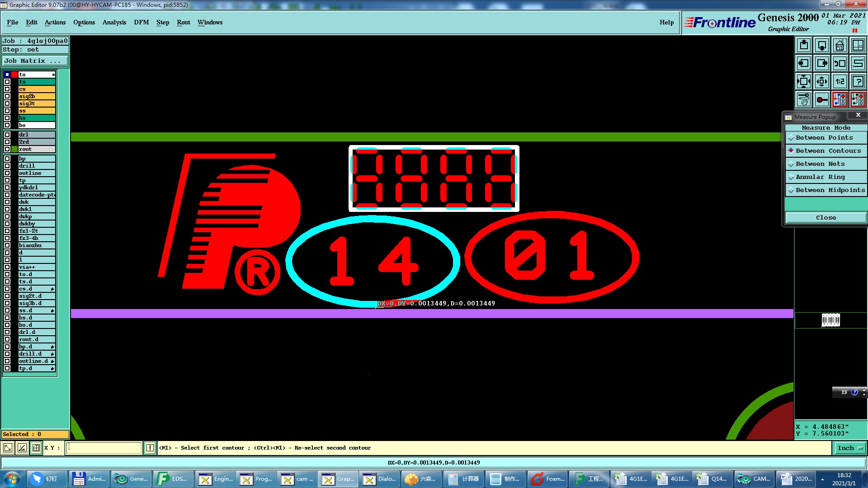Return to previous view with undo-zoom icon
The width and height of the screenshot is (868, 488).
pos(840,63)
